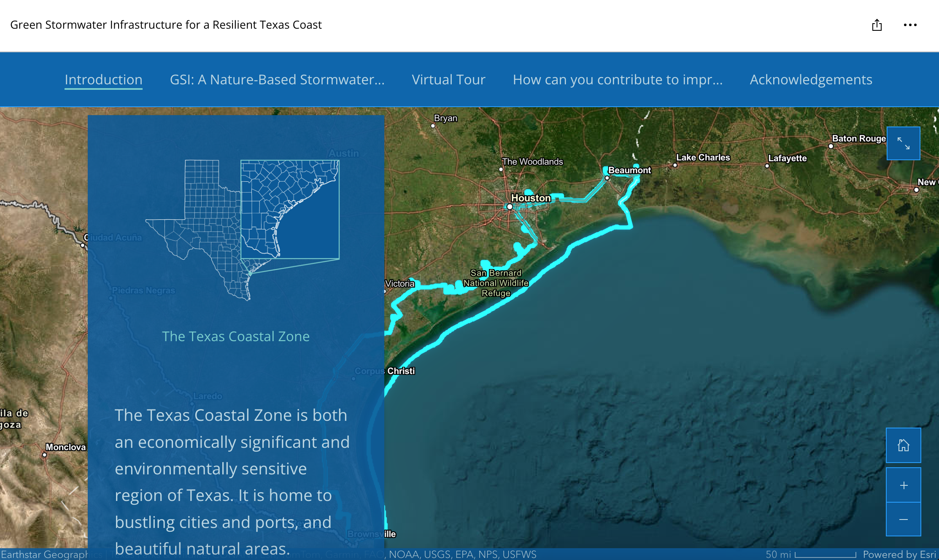Click the Baton Rouge map label
939x560 pixels.
pos(858,139)
